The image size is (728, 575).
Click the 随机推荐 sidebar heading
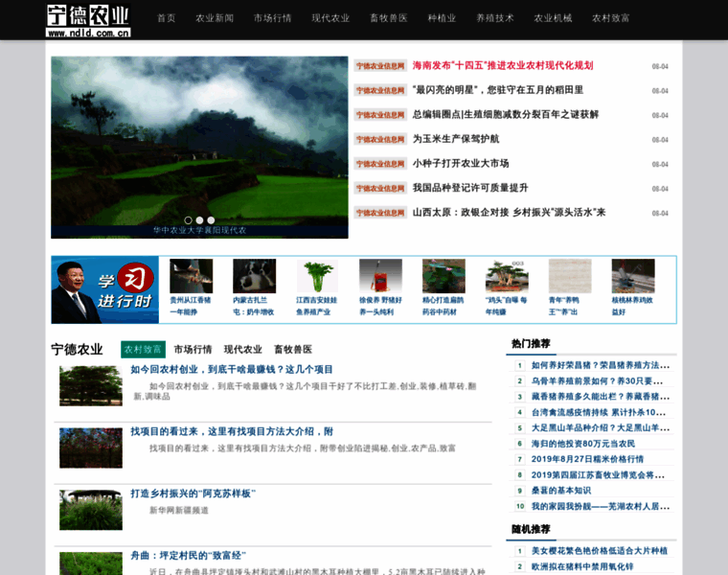pyautogui.click(x=531, y=529)
